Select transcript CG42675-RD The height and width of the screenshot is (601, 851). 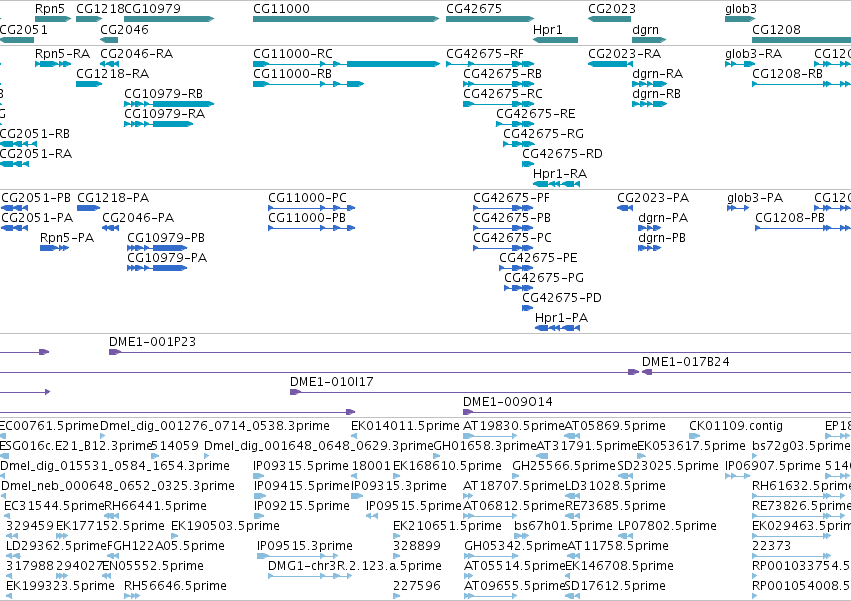click(528, 164)
